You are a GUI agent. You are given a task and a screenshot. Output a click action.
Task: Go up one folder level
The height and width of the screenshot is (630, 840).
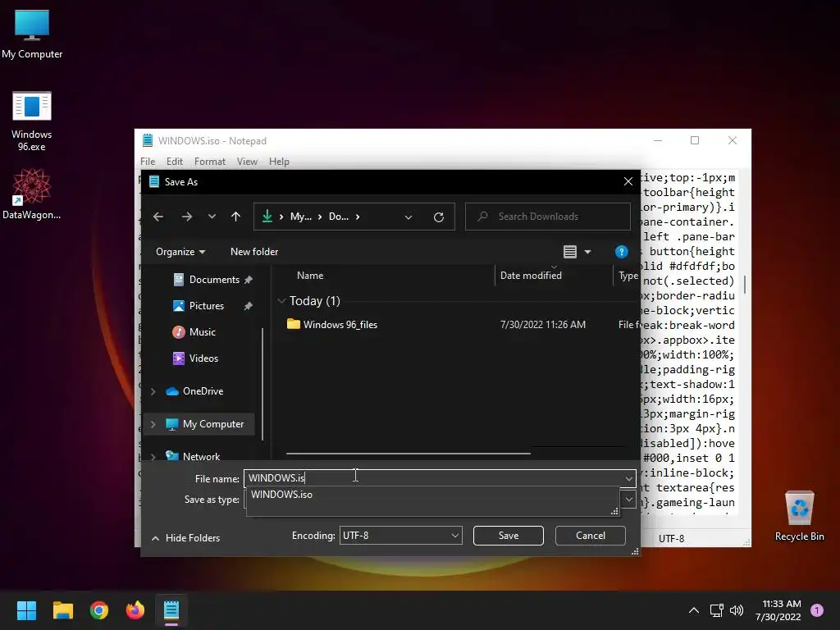point(235,217)
